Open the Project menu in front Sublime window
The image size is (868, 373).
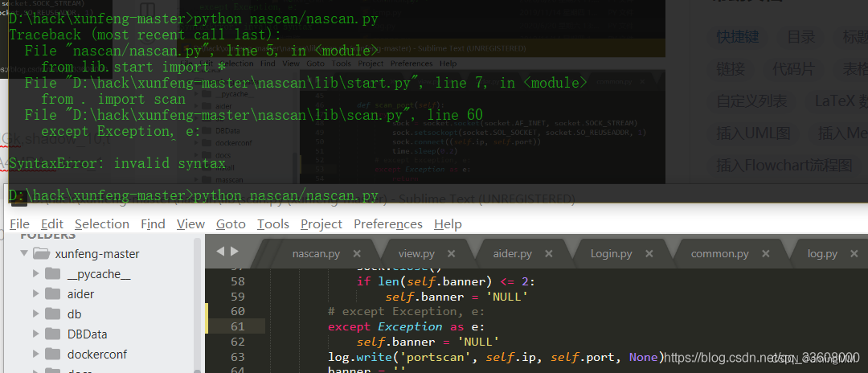pos(321,224)
